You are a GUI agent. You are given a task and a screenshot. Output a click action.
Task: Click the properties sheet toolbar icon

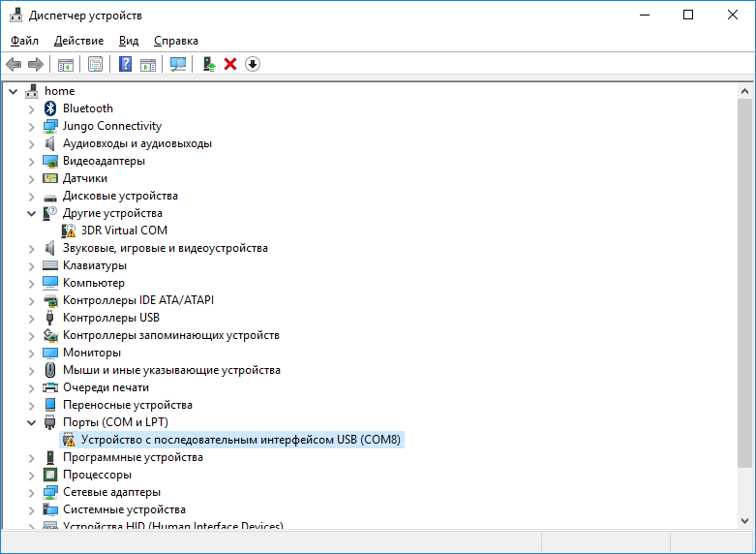95,64
